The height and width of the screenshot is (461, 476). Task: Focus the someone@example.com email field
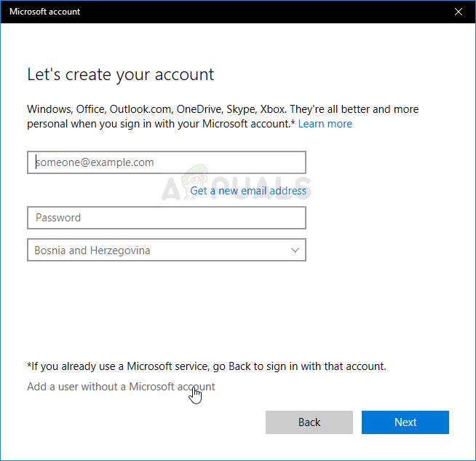coord(166,162)
